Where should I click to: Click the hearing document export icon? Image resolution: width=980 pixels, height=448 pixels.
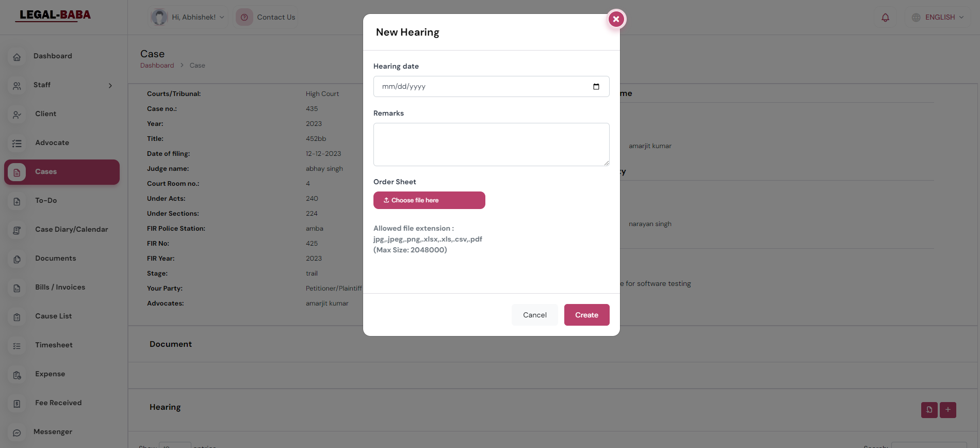click(x=929, y=410)
